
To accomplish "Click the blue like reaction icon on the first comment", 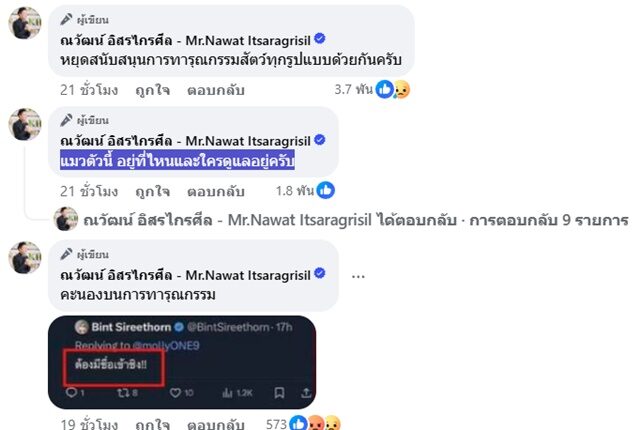I will point(384,89).
